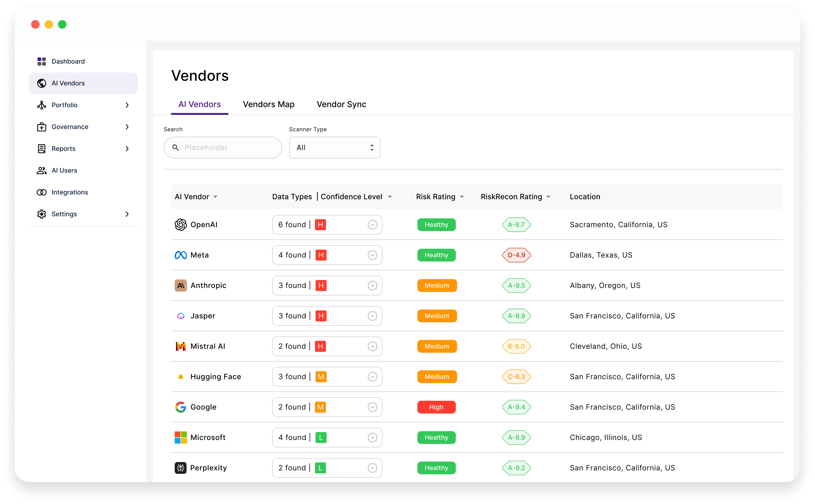Click the Meta logo icon

click(181, 255)
